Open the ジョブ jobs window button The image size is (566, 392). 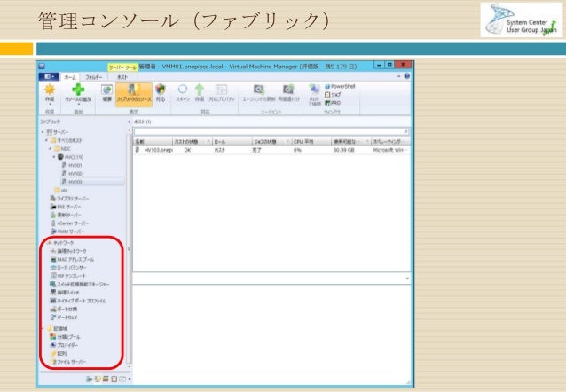point(333,95)
